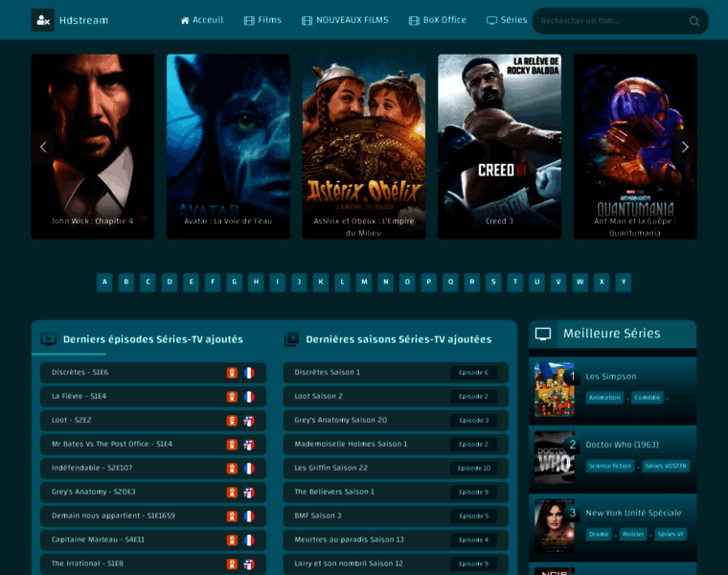Click the OK.ru icon on Loot - S2E2

pos(232,421)
